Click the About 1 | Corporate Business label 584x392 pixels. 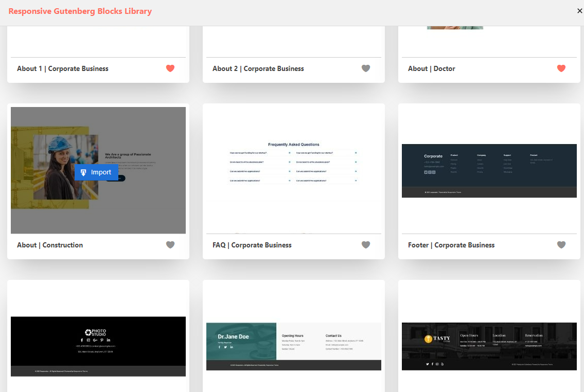click(63, 68)
